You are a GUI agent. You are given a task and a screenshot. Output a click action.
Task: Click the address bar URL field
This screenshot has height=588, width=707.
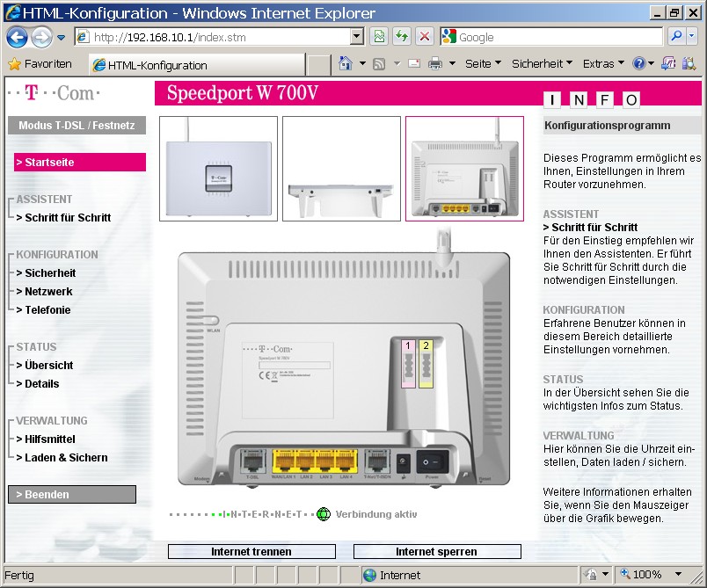[213, 37]
